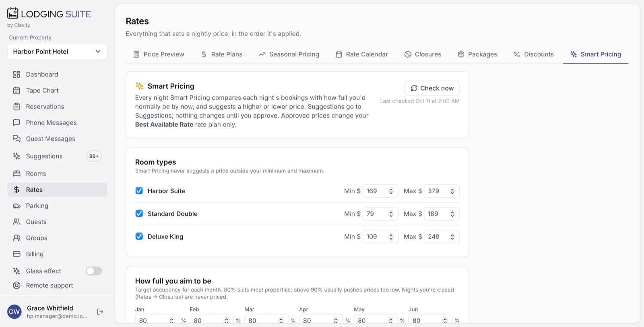Click the Harbor Suite Max price stepper
Screen dimensions: 644x327
(452, 191)
